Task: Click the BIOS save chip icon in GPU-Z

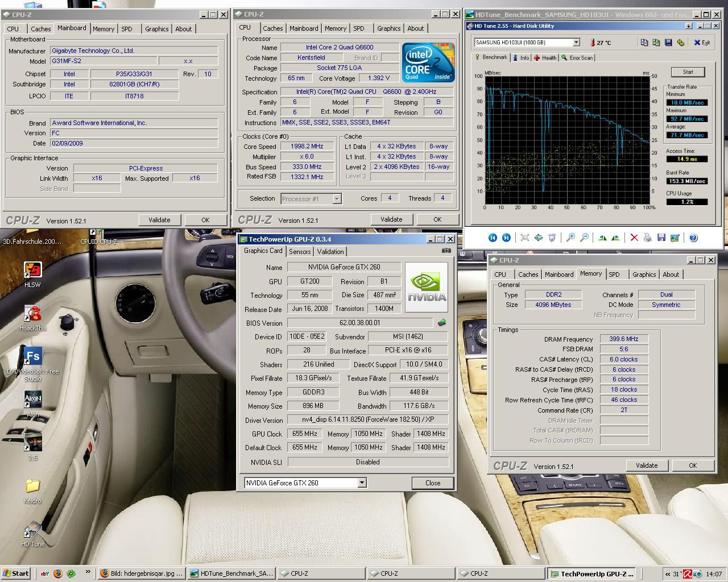Action: [442, 323]
